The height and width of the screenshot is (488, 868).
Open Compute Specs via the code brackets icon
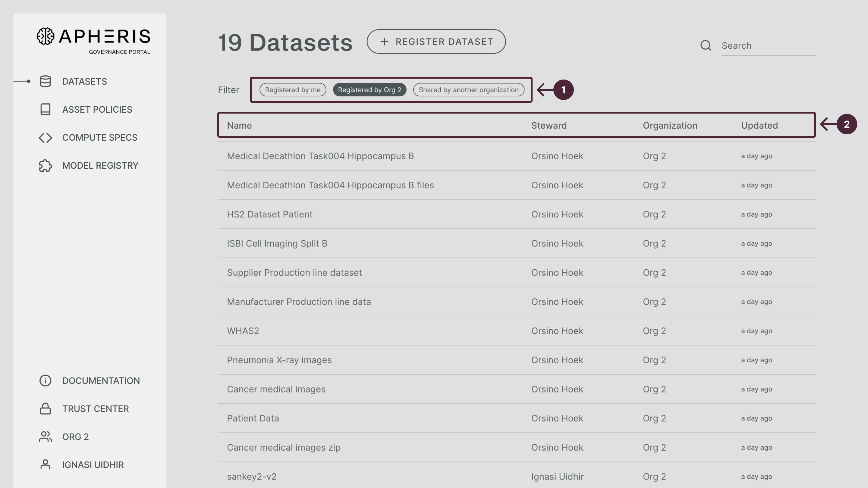click(x=45, y=137)
